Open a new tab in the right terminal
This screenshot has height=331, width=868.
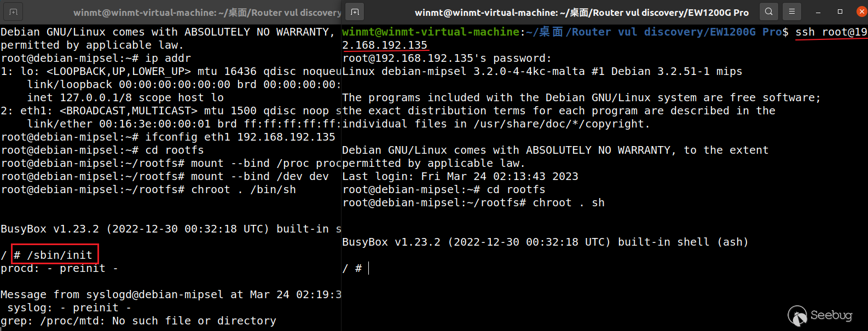coord(355,11)
